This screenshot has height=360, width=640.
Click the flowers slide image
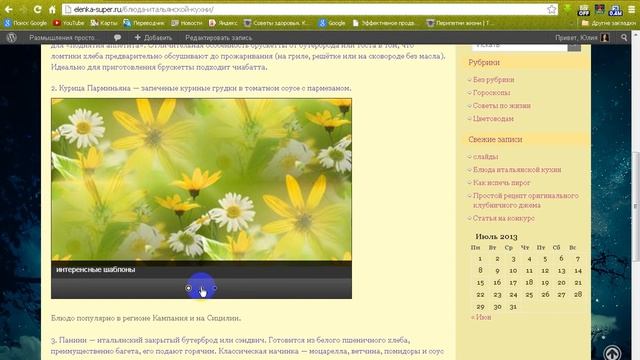[x=201, y=180]
